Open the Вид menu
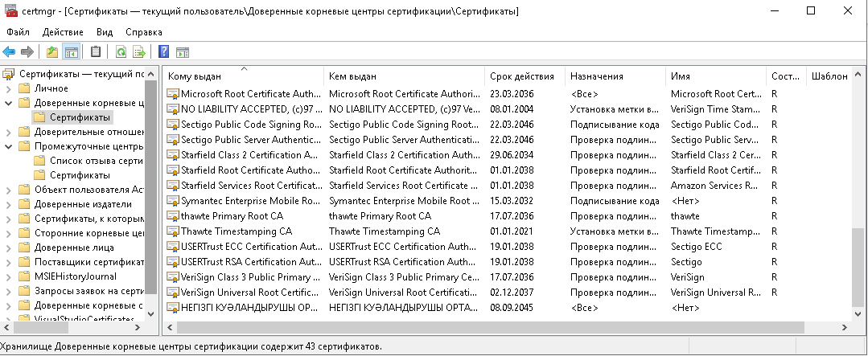The width and height of the screenshot is (868, 356). coord(104,32)
